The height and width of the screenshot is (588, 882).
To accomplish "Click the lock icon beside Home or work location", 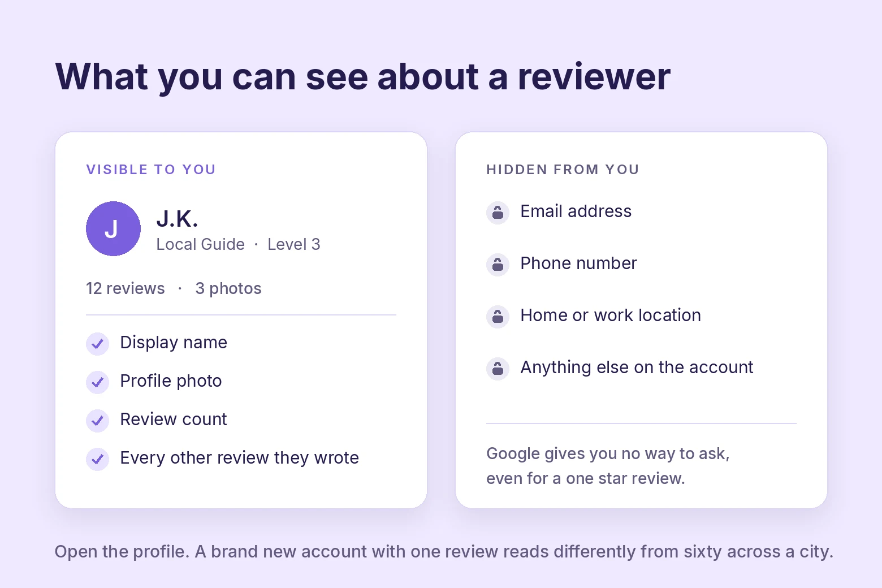I will click(x=498, y=317).
